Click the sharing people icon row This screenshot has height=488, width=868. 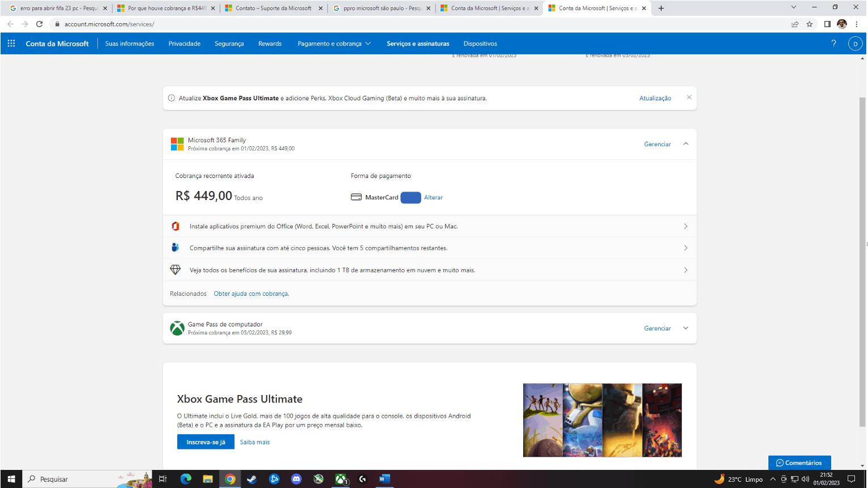[x=176, y=248]
